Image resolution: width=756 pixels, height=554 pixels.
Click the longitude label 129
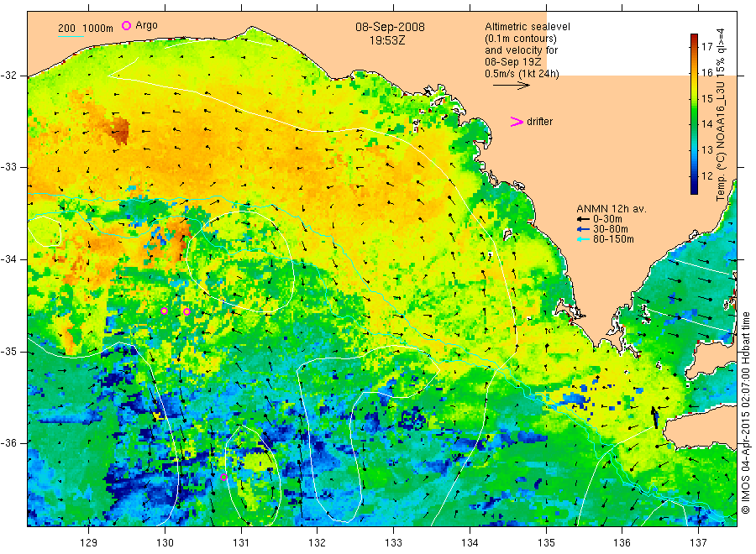(x=88, y=543)
